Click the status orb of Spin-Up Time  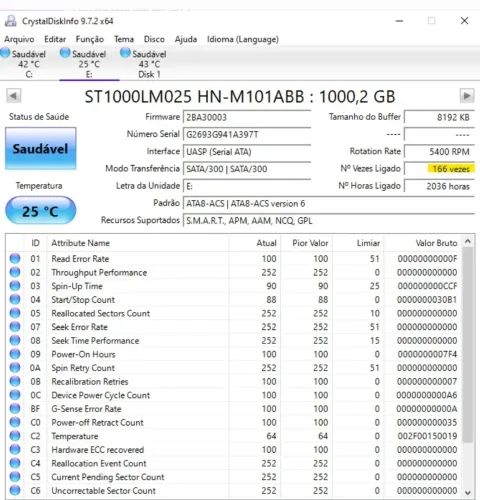point(15,286)
